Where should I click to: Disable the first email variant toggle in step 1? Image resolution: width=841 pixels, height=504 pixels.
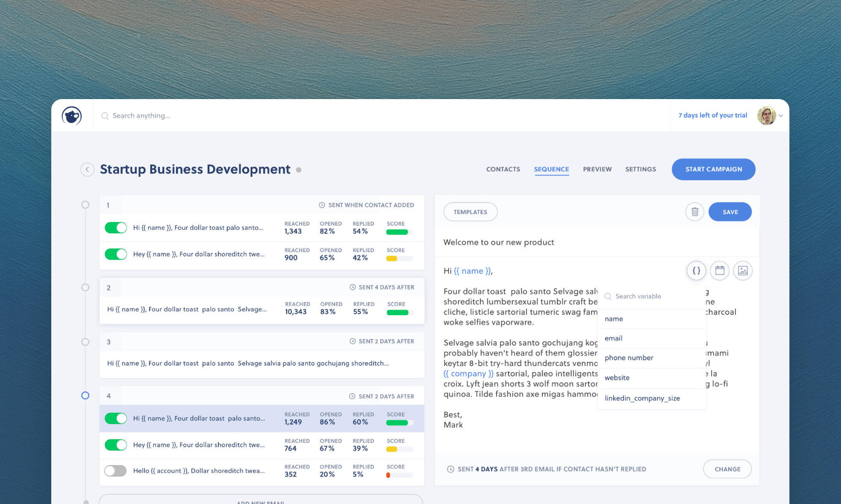[x=116, y=228]
